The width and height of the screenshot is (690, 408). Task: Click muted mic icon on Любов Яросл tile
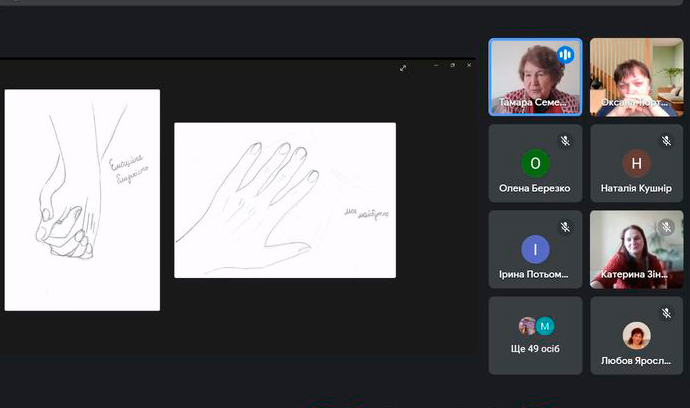666,313
